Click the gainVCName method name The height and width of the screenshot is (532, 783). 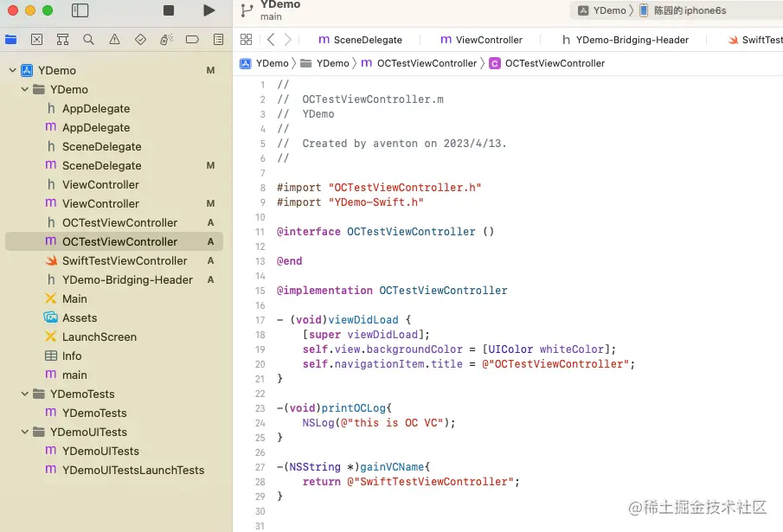[392, 467]
